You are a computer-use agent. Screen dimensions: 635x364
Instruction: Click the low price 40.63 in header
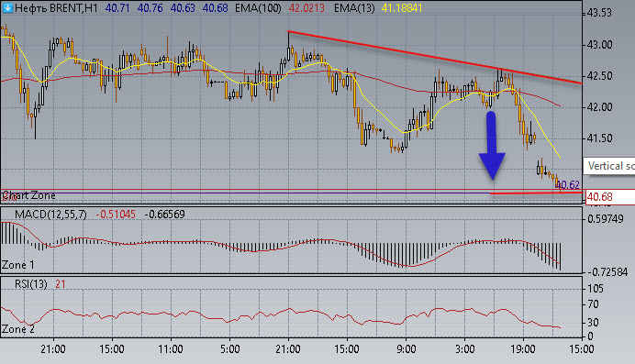pos(183,8)
